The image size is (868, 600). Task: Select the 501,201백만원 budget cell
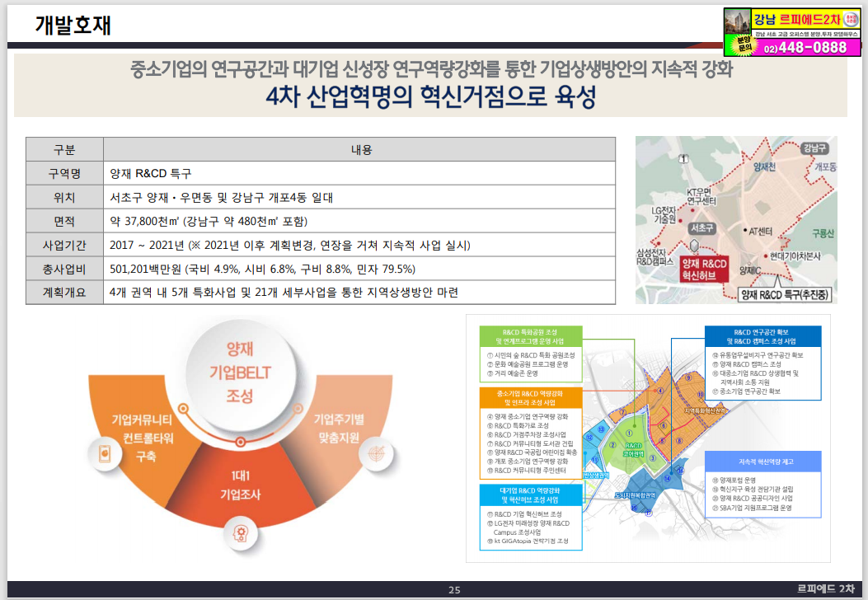click(360, 269)
